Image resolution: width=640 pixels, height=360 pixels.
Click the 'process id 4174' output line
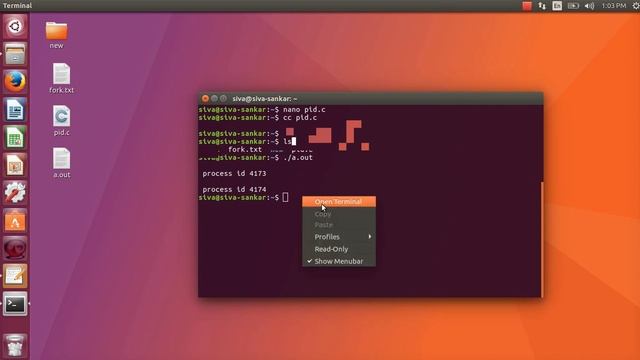coord(234,189)
